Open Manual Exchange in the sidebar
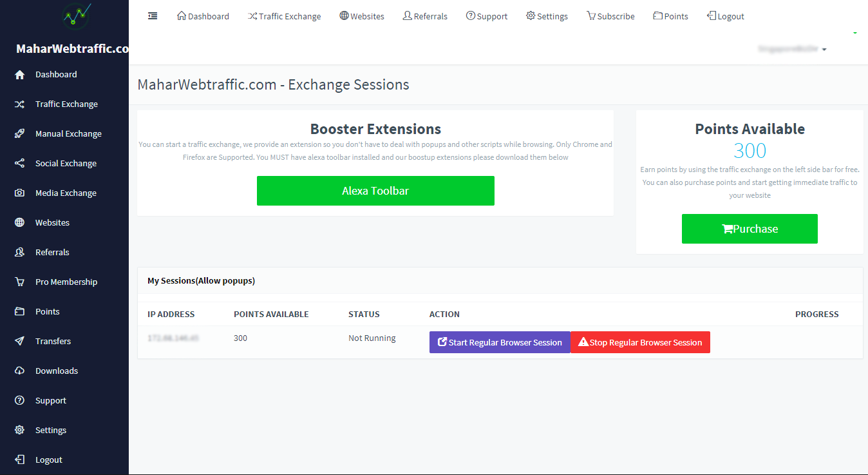868x475 pixels. (68, 134)
